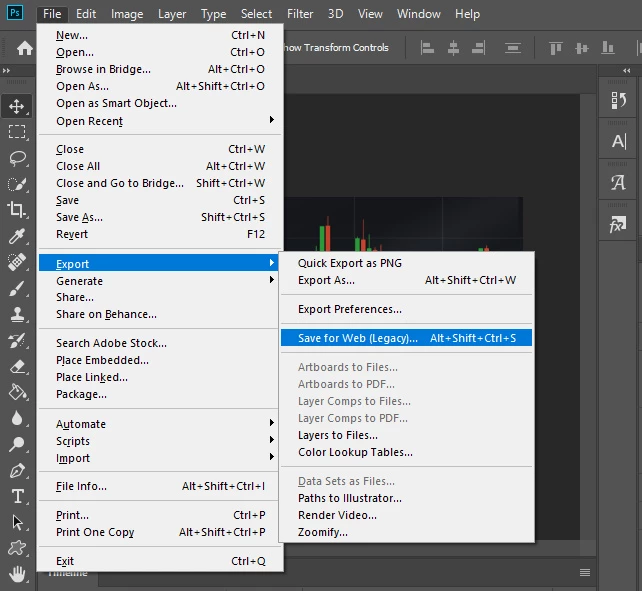Align horizontal centers in options bar

[453, 48]
